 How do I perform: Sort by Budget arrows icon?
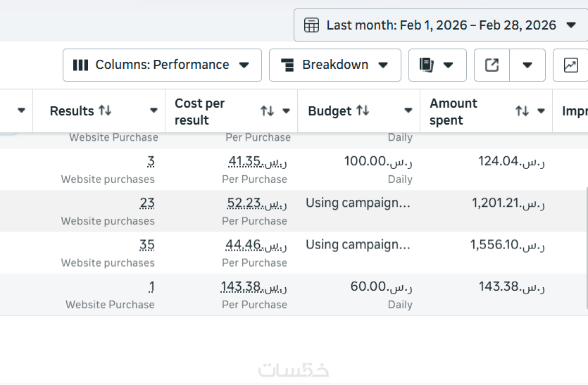363,111
